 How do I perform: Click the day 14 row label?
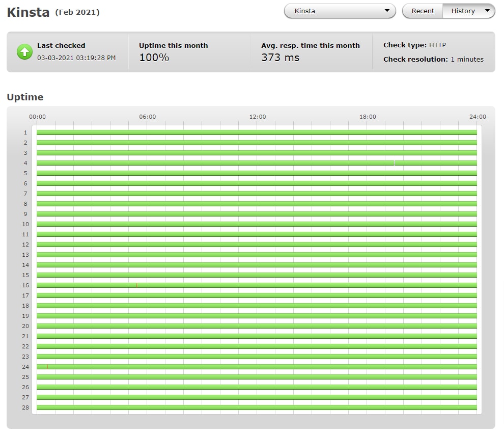click(x=25, y=265)
